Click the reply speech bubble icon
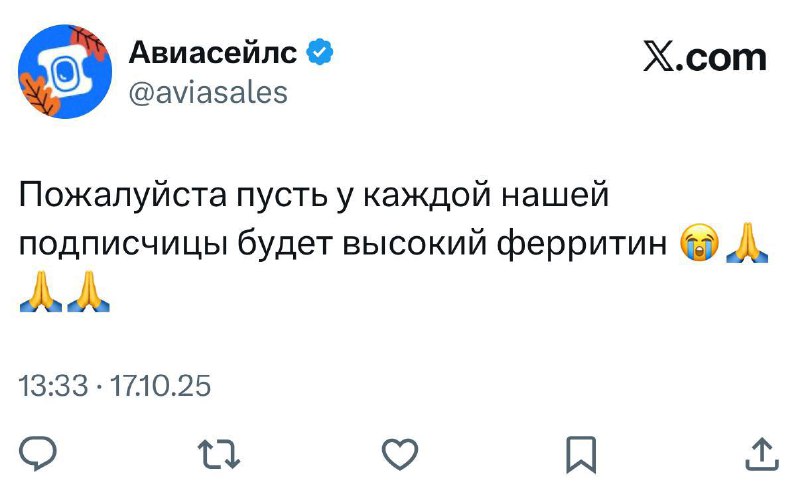 pos(37,455)
